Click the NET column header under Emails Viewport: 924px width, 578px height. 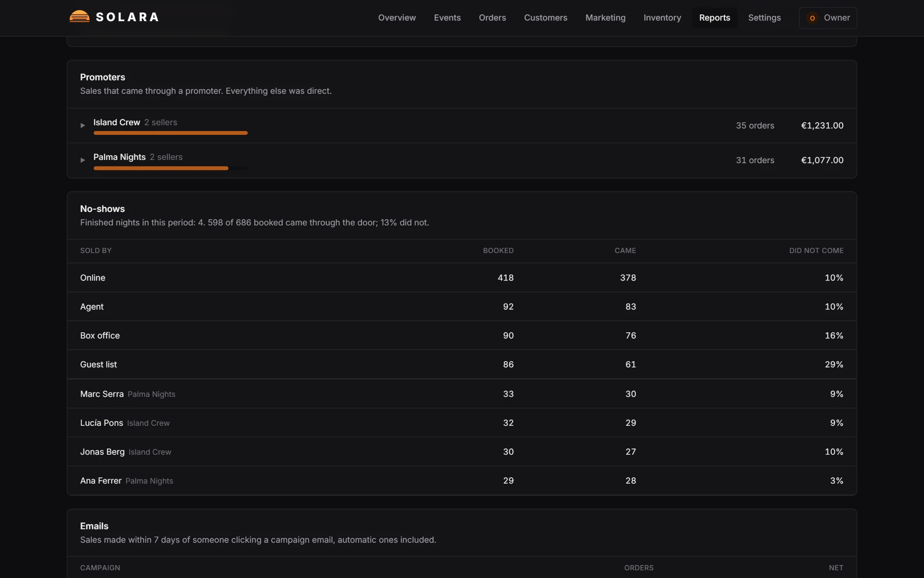pos(836,568)
